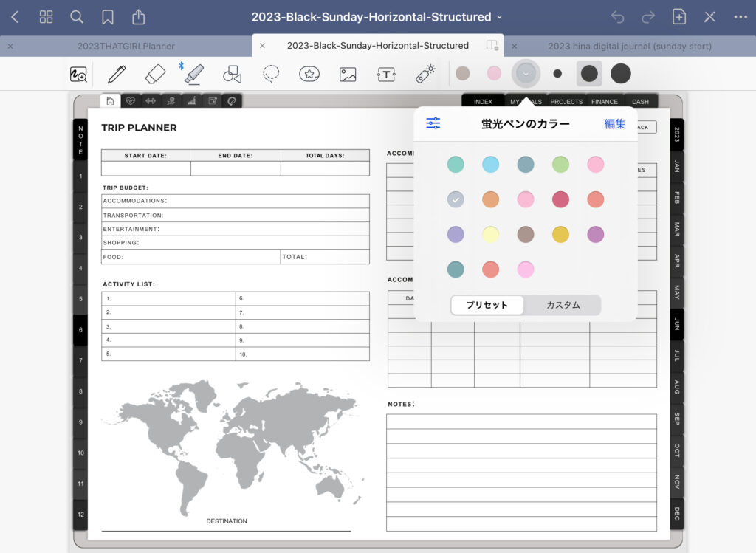Close the 2023THATGIRLPlanner tab
This screenshot has width=756, height=553.
click(x=10, y=47)
